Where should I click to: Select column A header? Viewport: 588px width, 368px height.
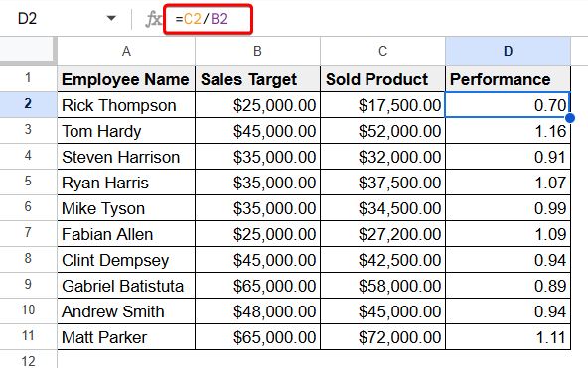click(x=126, y=51)
